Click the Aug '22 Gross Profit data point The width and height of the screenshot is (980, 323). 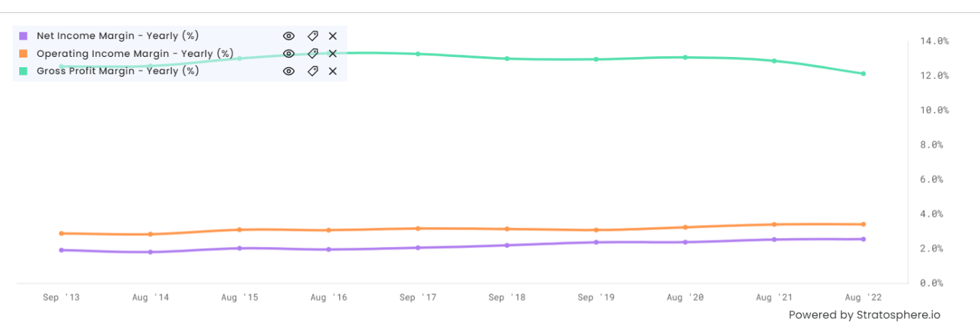click(863, 73)
